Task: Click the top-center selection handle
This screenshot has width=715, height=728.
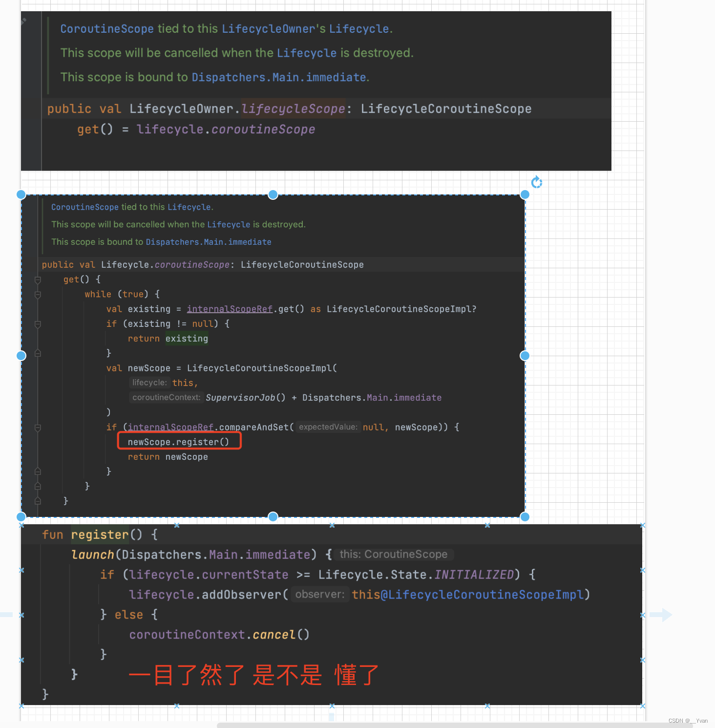Action: (x=273, y=194)
